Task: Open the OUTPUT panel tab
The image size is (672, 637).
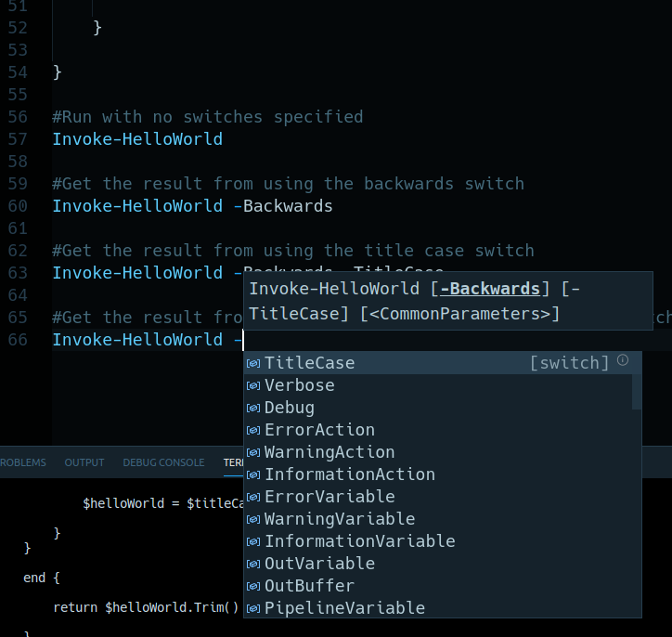Action: (x=84, y=462)
